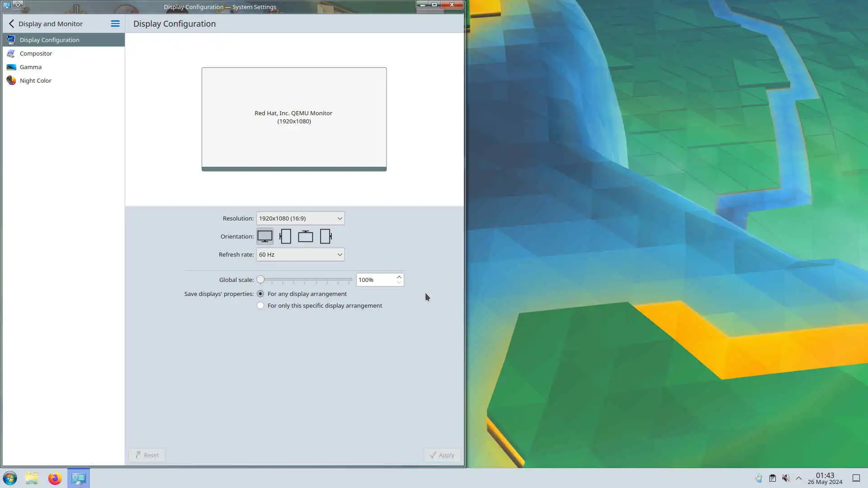The width and height of the screenshot is (868, 488).
Task: Open the Refresh rate dropdown
Action: [x=300, y=254]
